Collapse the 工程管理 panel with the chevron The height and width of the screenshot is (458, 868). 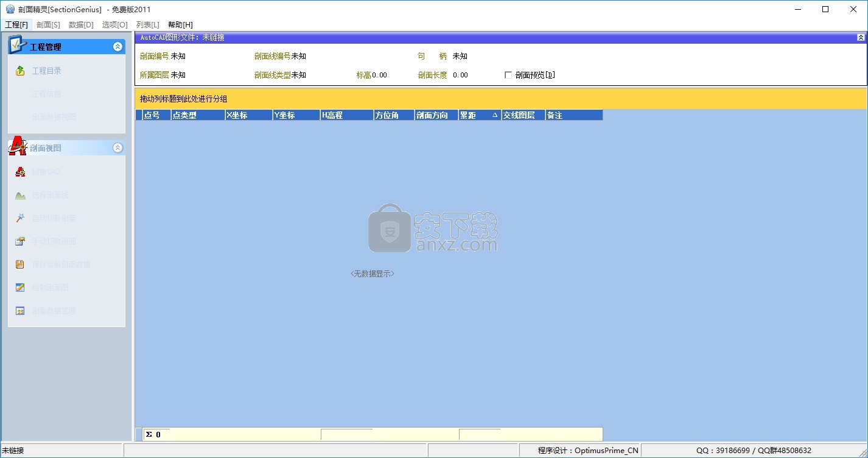pos(118,46)
